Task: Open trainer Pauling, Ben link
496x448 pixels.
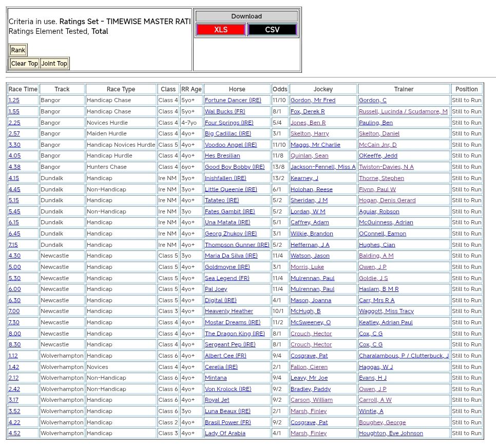Action: (x=376, y=123)
